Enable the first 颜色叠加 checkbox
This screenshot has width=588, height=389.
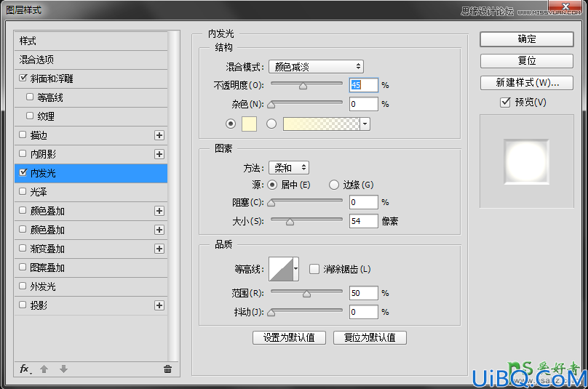pos(23,210)
